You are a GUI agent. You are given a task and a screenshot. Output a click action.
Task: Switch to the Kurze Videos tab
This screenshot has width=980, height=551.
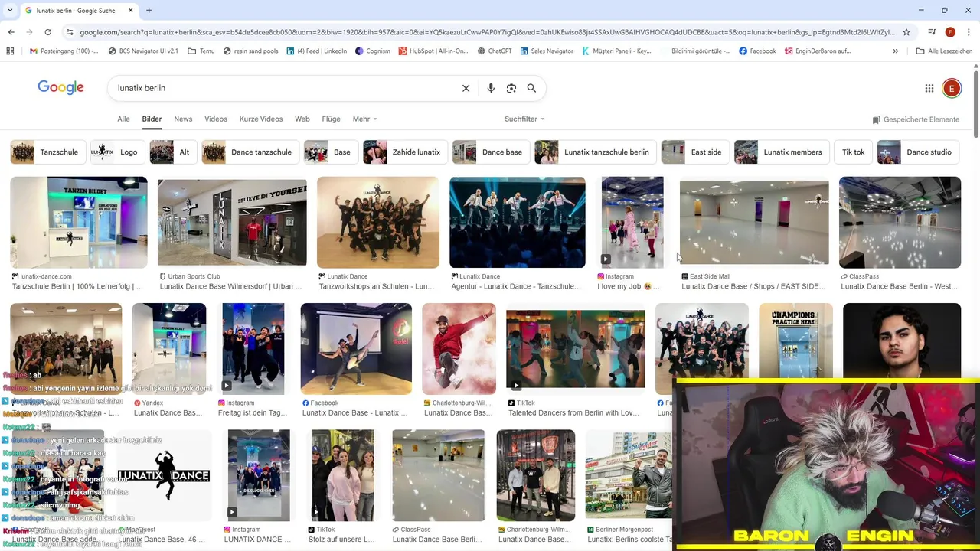261,119
